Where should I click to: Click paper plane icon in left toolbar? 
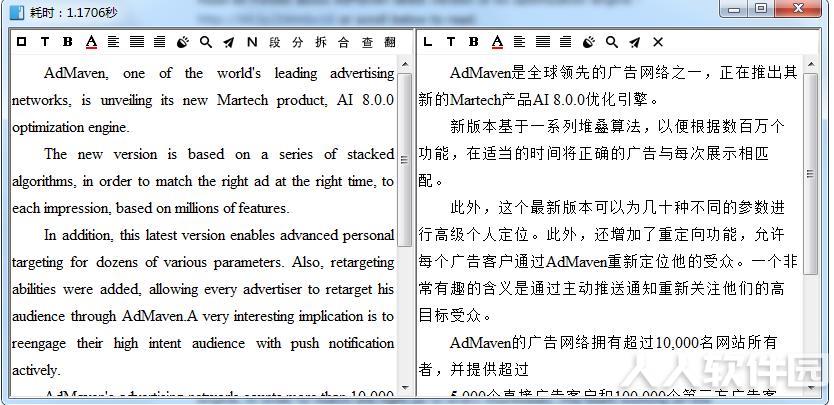click(x=229, y=42)
